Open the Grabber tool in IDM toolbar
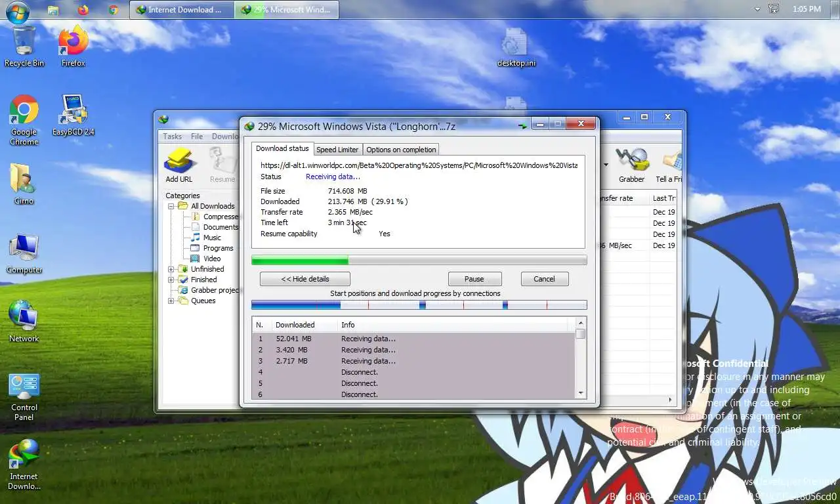 [631, 165]
